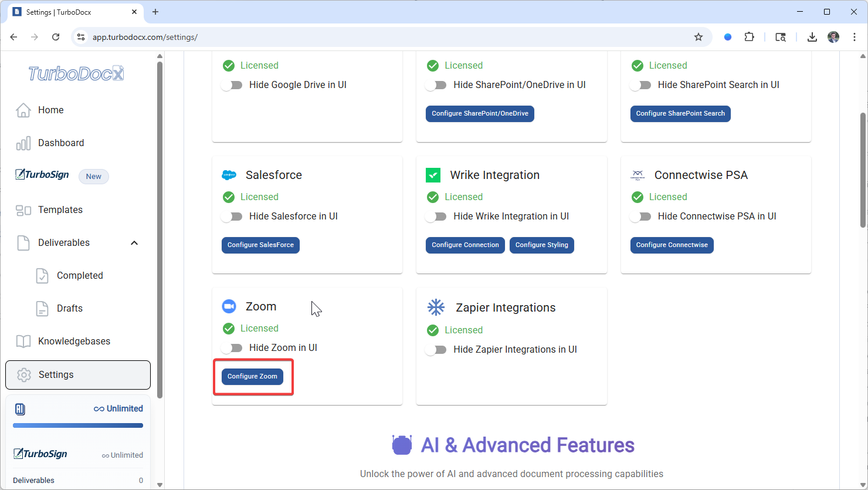868x490 pixels.
Task: Open the Chrome three-dot menu
Action: pos(855,37)
